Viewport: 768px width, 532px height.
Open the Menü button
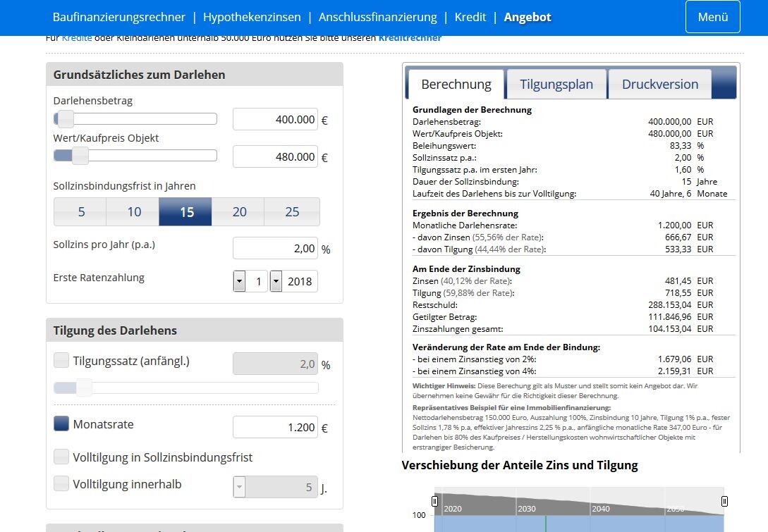[x=712, y=17]
